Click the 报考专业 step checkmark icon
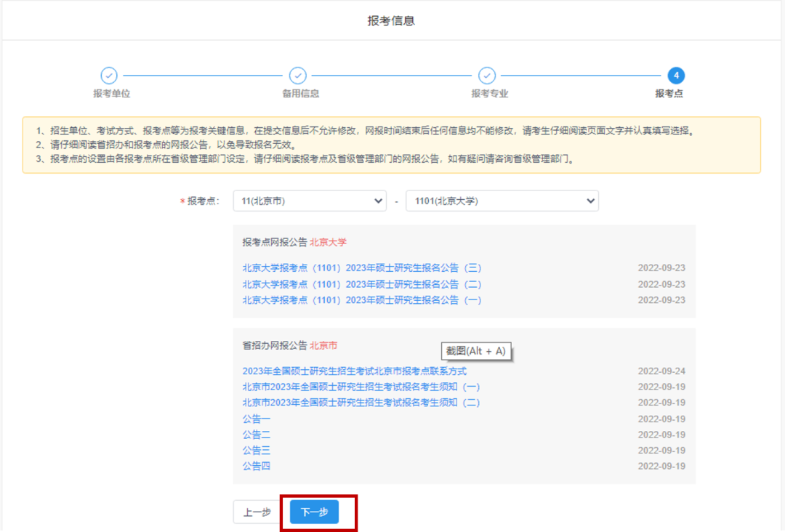The image size is (785, 532). (x=487, y=76)
